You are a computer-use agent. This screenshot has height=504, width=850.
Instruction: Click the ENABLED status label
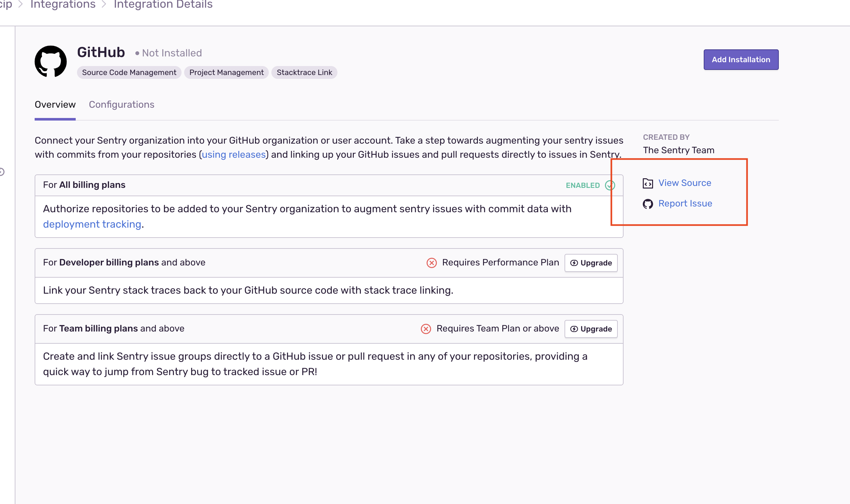582,185
